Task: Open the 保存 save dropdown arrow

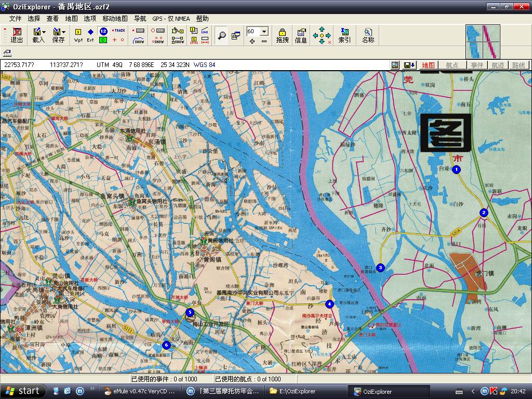Action: (64, 32)
